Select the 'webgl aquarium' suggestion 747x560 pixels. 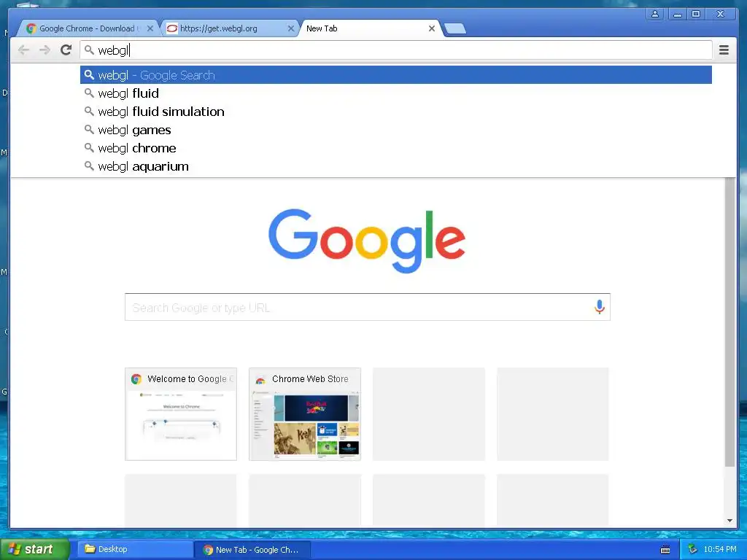coord(396,166)
